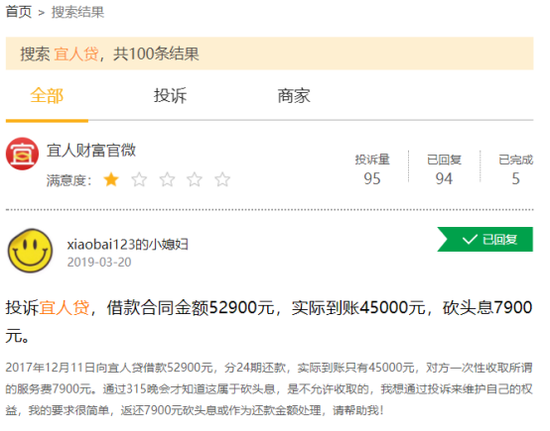Screen dimensions: 550x431
Task: Open the complaint title about 砍头息7900元
Action: tap(269, 322)
